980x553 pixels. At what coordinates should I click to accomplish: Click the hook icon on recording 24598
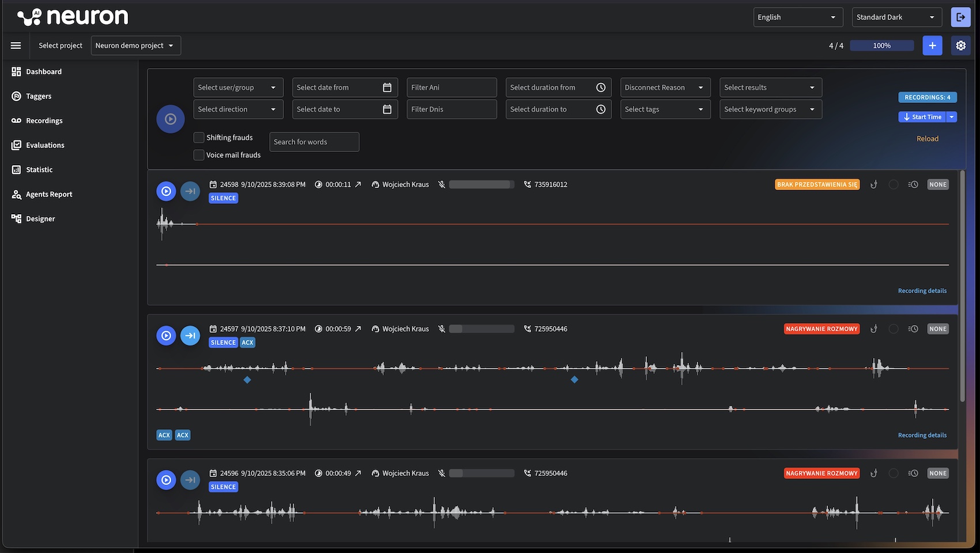click(x=874, y=185)
